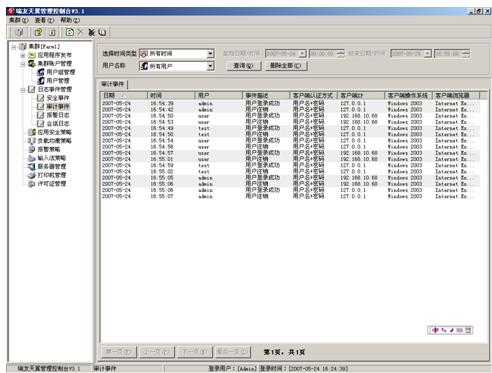Click the printer icon beside 打印机管理
The width and height of the screenshot is (492, 373).
pos(32,175)
